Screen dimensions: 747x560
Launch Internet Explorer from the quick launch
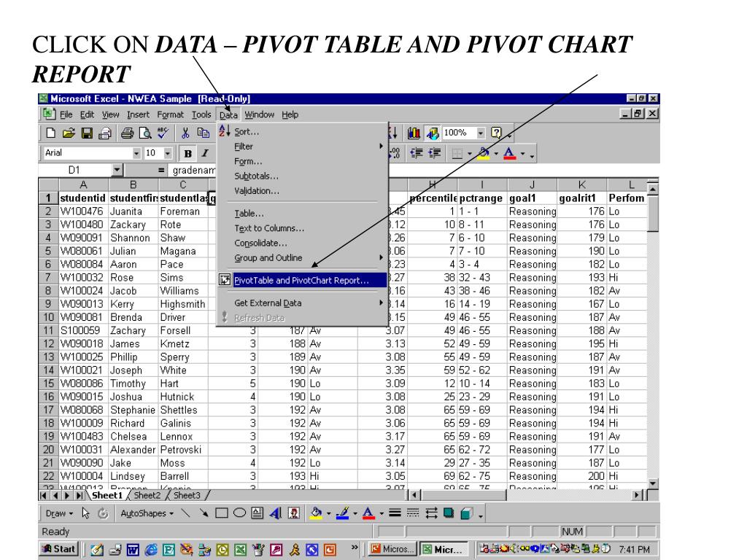click(151, 550)
